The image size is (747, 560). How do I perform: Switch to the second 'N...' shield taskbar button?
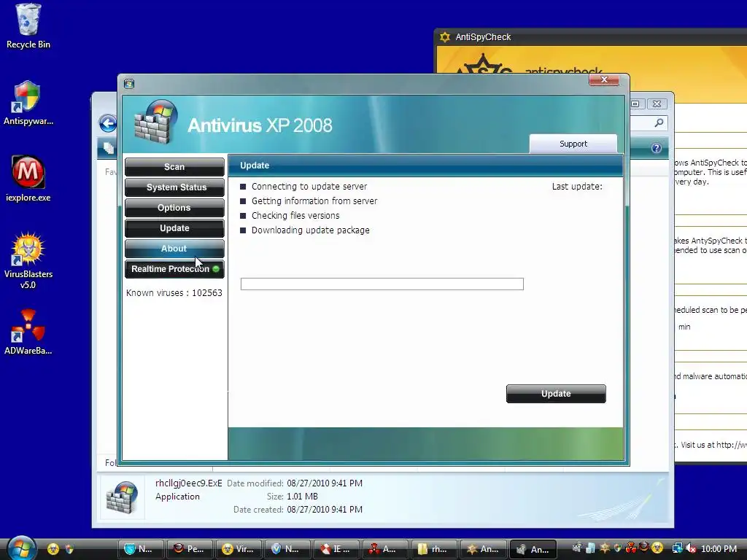pyautogui.click(x=287, y=549)
